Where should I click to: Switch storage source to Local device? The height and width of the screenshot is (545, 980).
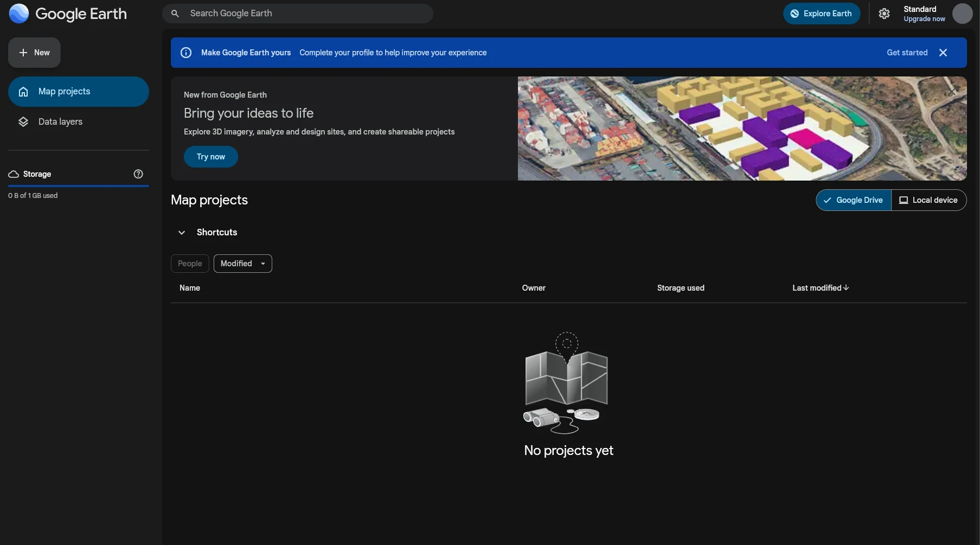tap(928, 200)
